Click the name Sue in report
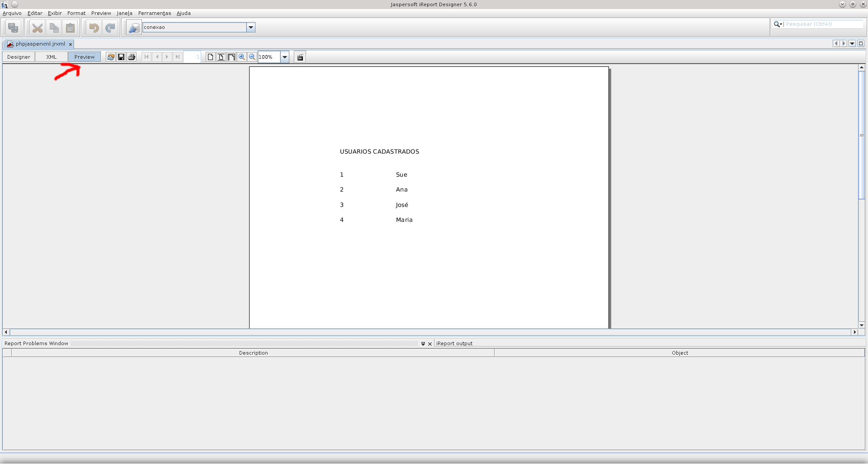 coord(401,175)
